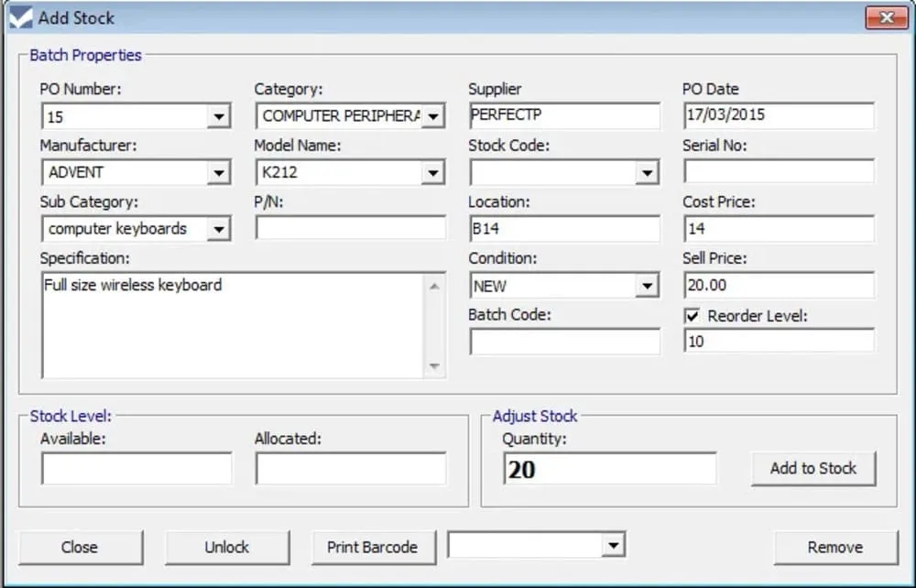Select the Serial No input field
Screen dimensions: 916x588
pos(779,172)
